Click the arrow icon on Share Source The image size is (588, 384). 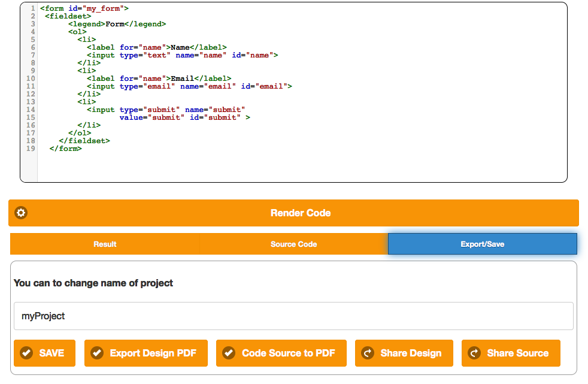click(474, 353)
